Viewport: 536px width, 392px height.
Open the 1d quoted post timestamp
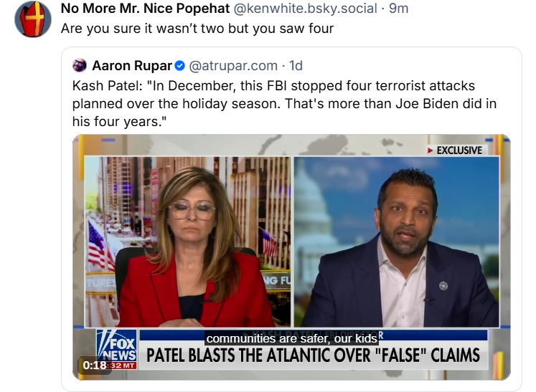coord(296,65)
